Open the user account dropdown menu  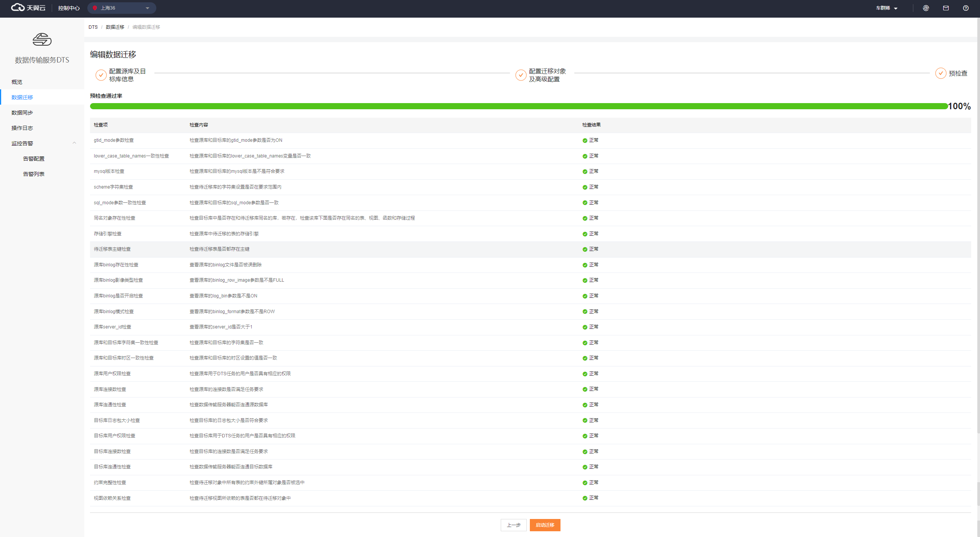pyautogui.click(x=887, y=8)
